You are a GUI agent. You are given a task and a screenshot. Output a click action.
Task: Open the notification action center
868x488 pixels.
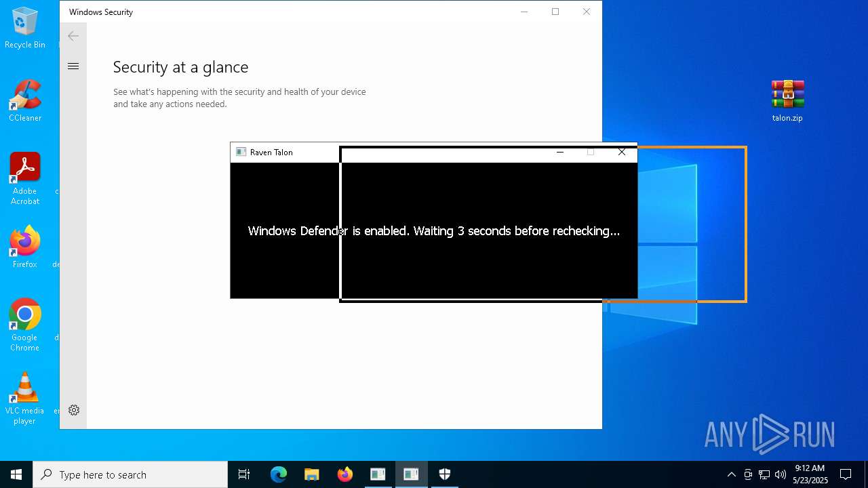846,474
